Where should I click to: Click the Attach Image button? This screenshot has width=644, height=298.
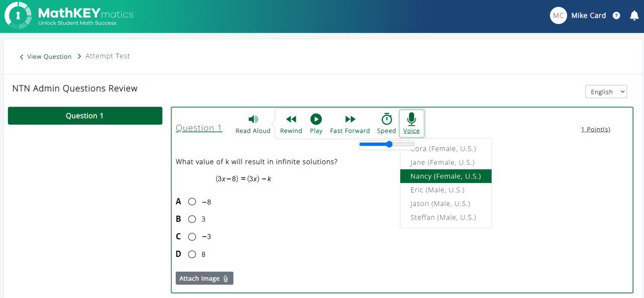(204, 278)
